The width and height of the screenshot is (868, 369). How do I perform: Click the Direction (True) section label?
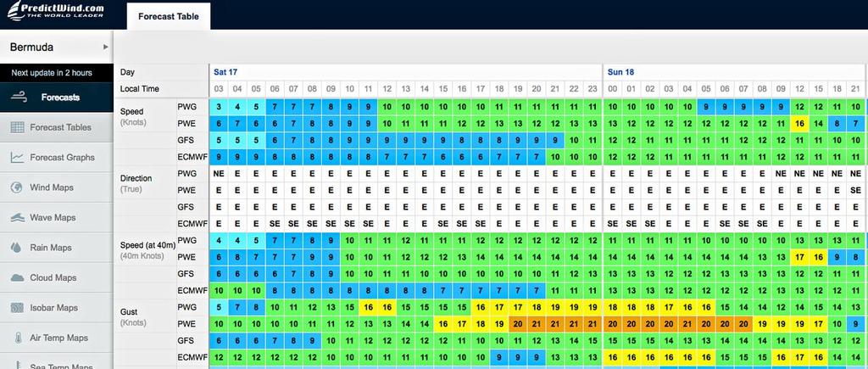point(136,183)
